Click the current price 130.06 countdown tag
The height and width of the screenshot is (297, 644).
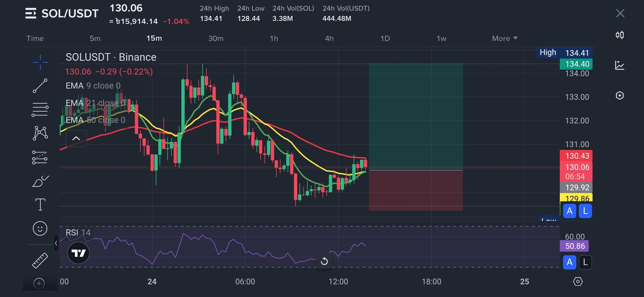pos(576,172)
